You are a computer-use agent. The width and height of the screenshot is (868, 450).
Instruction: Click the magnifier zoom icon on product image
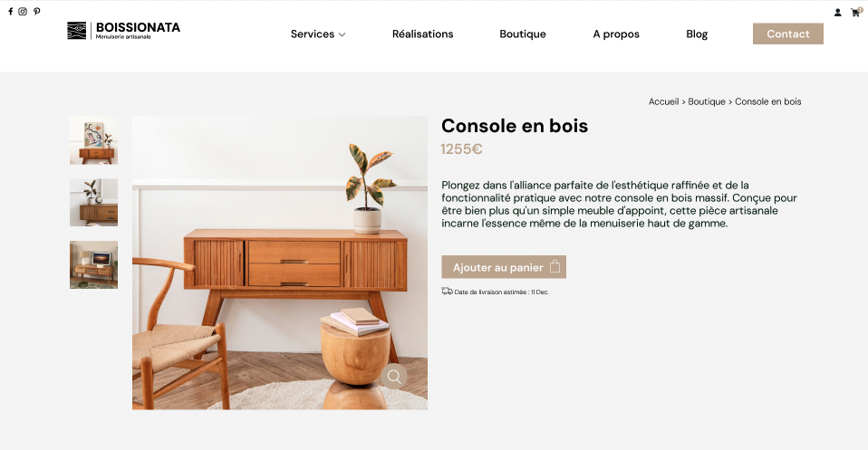(394, 377)
